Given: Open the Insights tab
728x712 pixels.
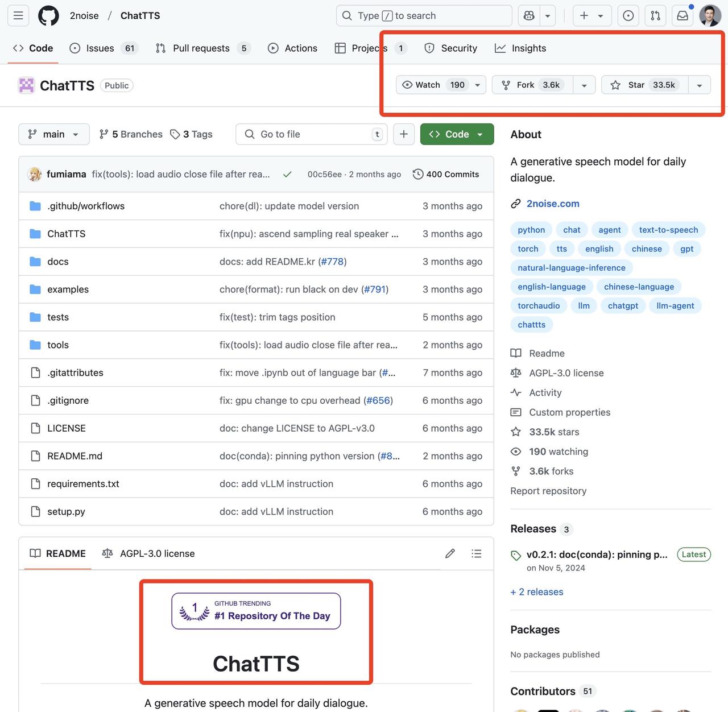Looking at the screenshot, I should [520, 48].
